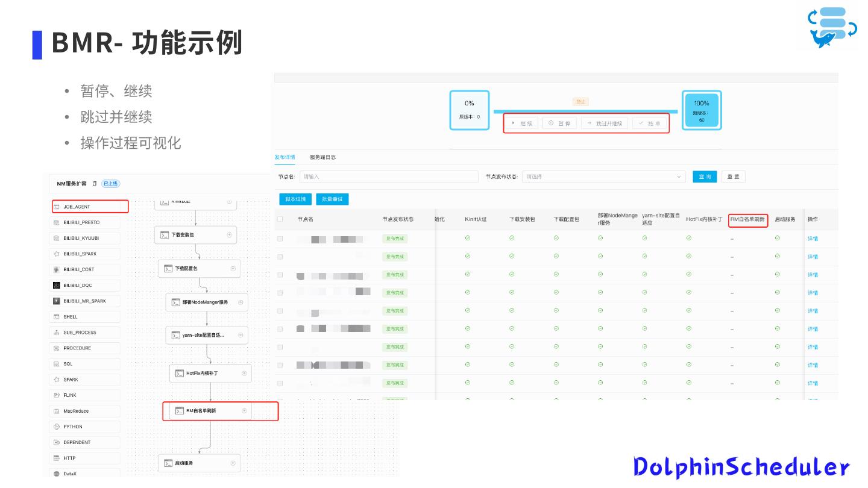Select the HotFix内核补丁 workflow node

pos(210,373)
